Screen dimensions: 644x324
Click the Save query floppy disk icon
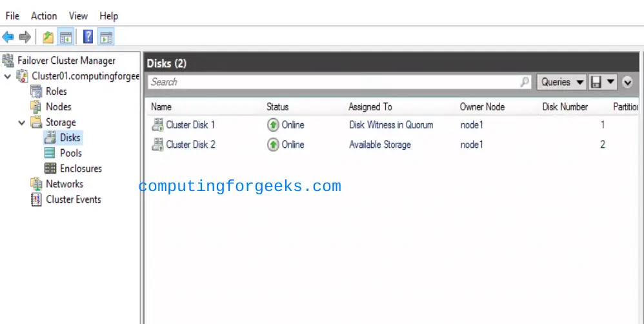596,82
